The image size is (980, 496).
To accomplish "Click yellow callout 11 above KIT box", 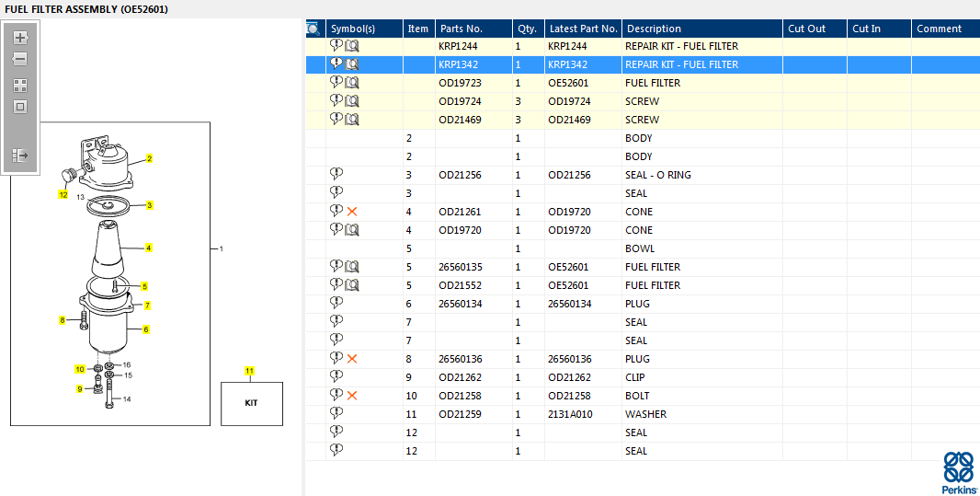I will pyautogui.click(x=249, y=372).
